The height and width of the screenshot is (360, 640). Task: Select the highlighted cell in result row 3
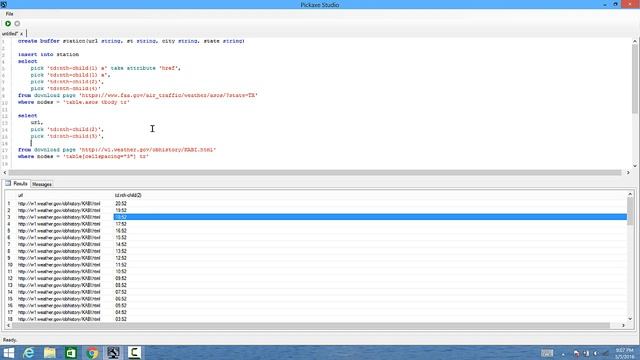point(370,217)
